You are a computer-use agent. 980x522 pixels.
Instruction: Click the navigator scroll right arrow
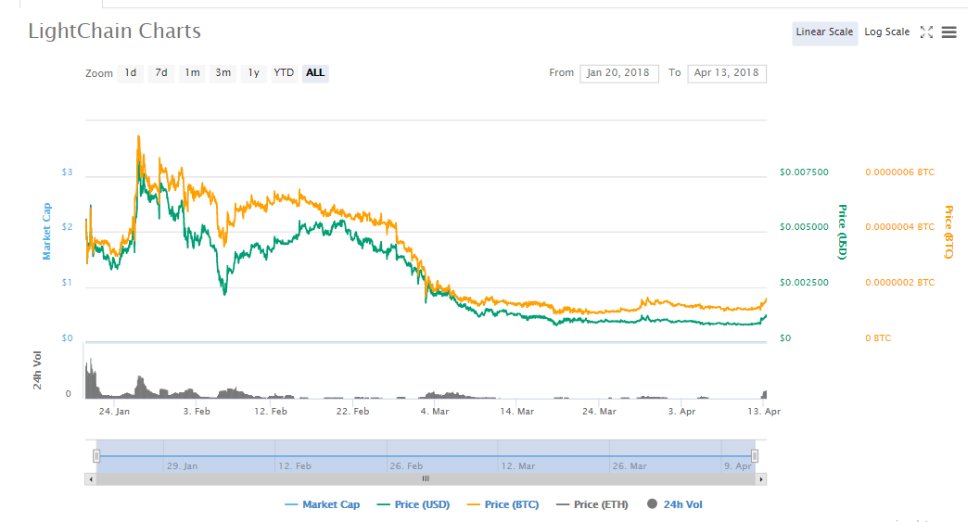pos(761,479)
